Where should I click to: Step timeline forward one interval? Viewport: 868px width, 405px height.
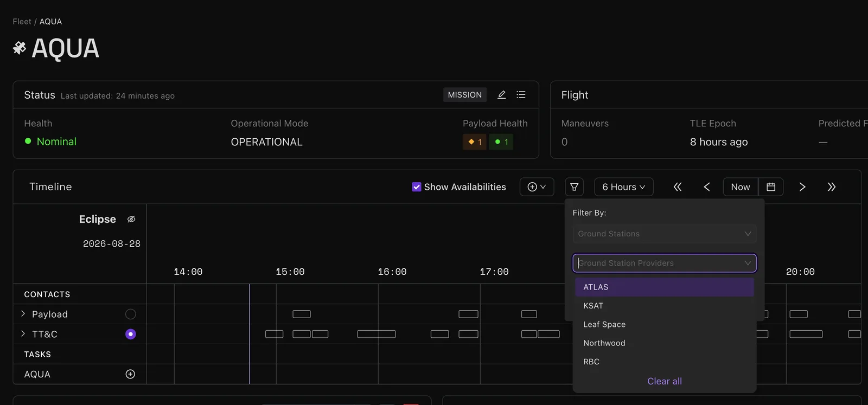click(802, 187)
